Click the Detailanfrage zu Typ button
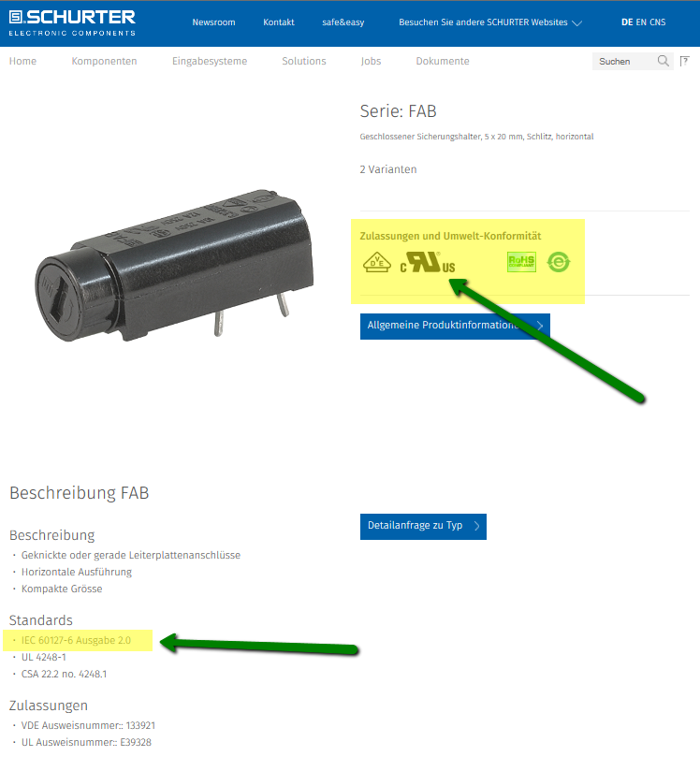Screen dimensions: 700x771 pyautogui.click(x=423, y=527)
